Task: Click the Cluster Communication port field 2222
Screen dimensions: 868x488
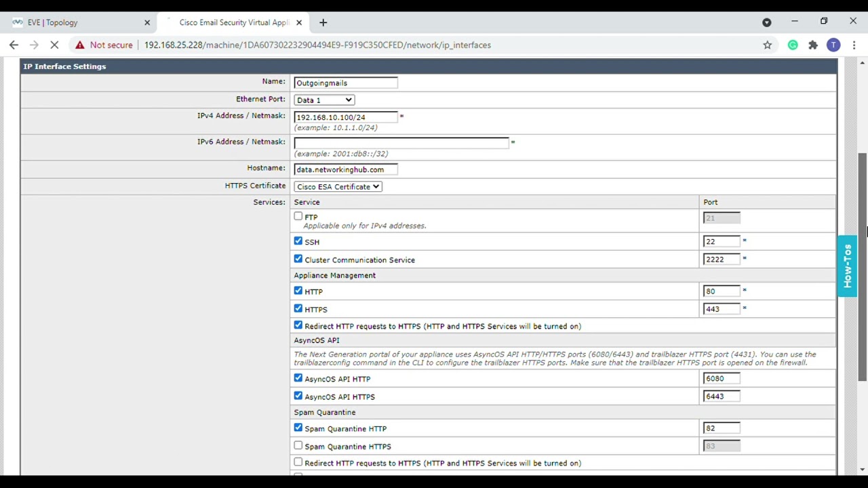Action: point(722,259)
